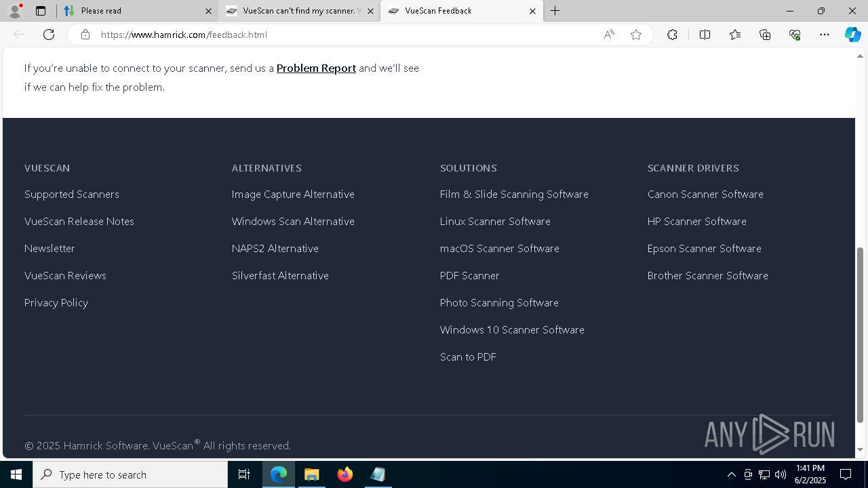Image resolution: width=868 pixels, height=488 pixels.
Task: Open network status tray icon
Action: pyautogui.click(x=764, y=474)
